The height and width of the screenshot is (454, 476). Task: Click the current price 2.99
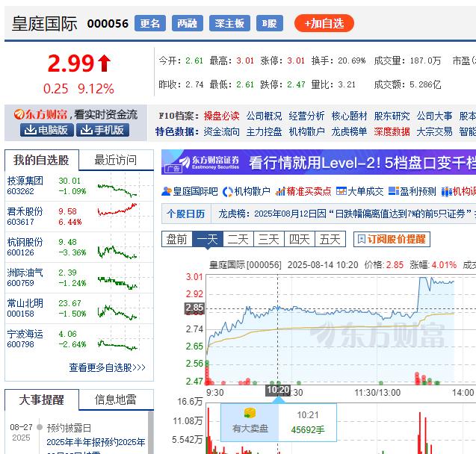(x=71, y=63)
